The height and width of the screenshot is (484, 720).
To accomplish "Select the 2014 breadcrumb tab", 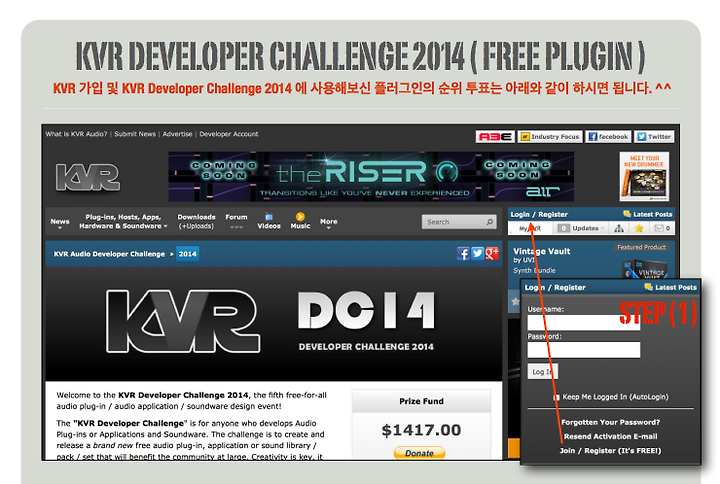I will (187, 254).
